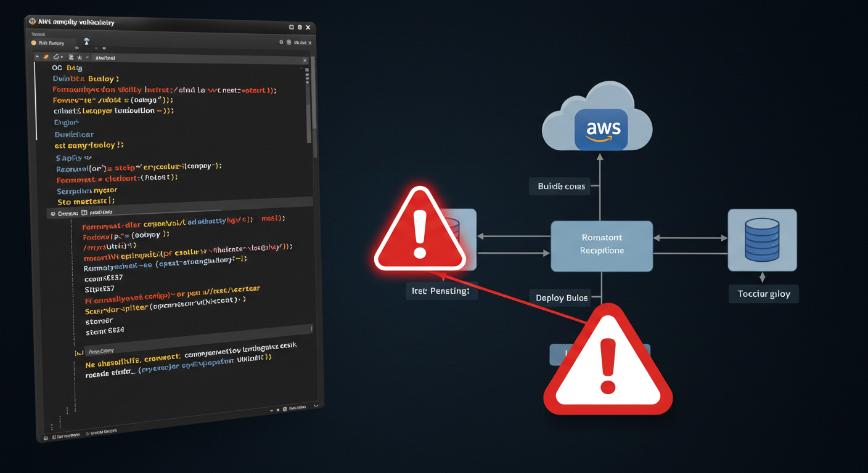Click the asterisk-shaped icon in the editor toolbar
The image size is (868, 473).
pyautogui.click(x=80, y=57)
